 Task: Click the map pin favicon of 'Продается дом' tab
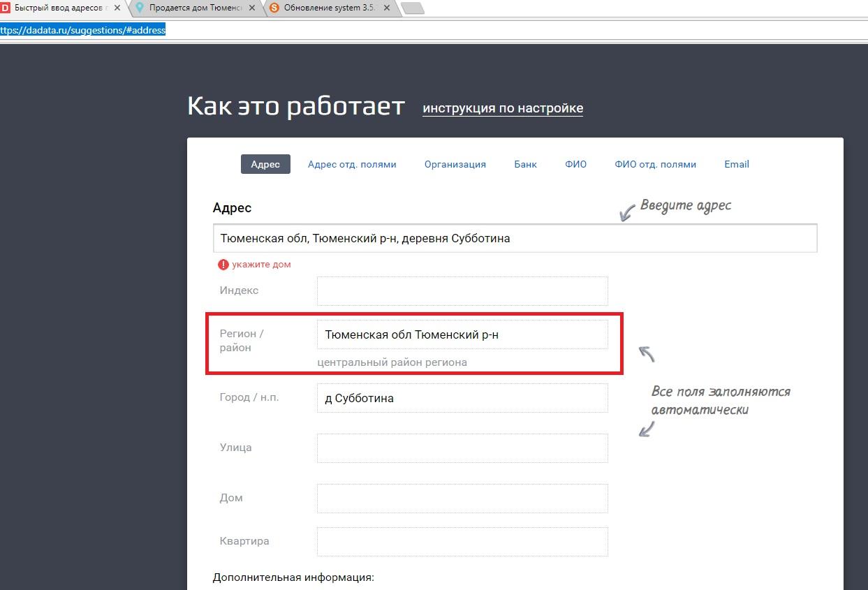pos(140,8)
